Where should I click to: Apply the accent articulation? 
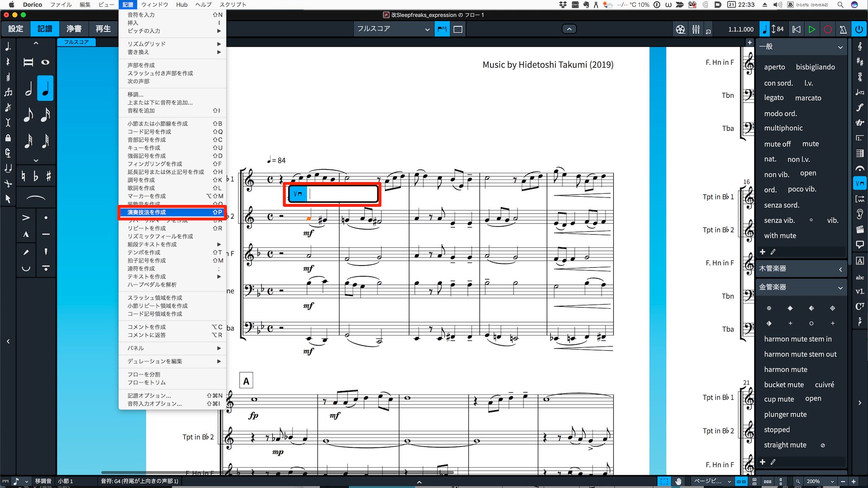point(26,218)
